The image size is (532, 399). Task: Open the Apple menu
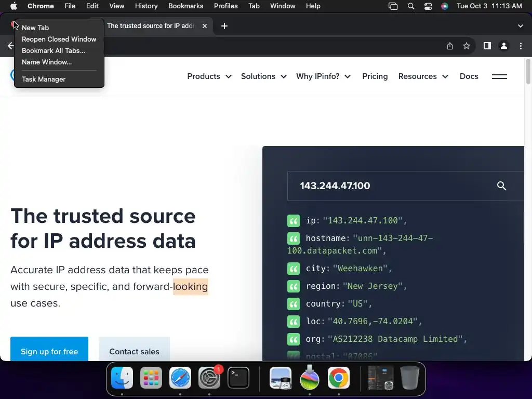coord(14,6)
